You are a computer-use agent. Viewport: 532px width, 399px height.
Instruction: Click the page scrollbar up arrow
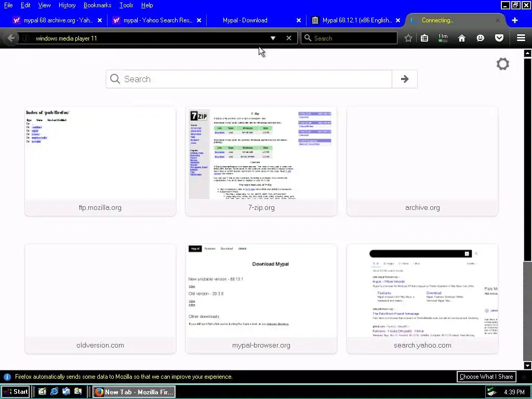(527, 53)
